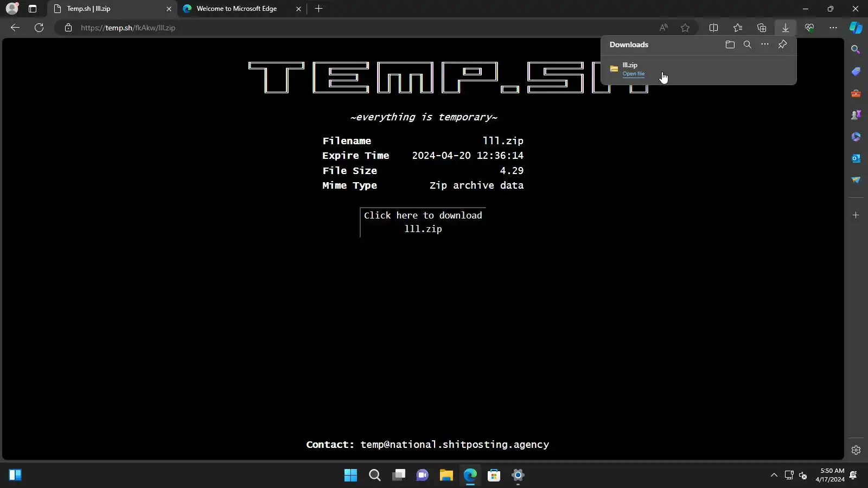Open clock and date 5:50 AM
This screenshot has width=868, height=488.
point(830,475)
